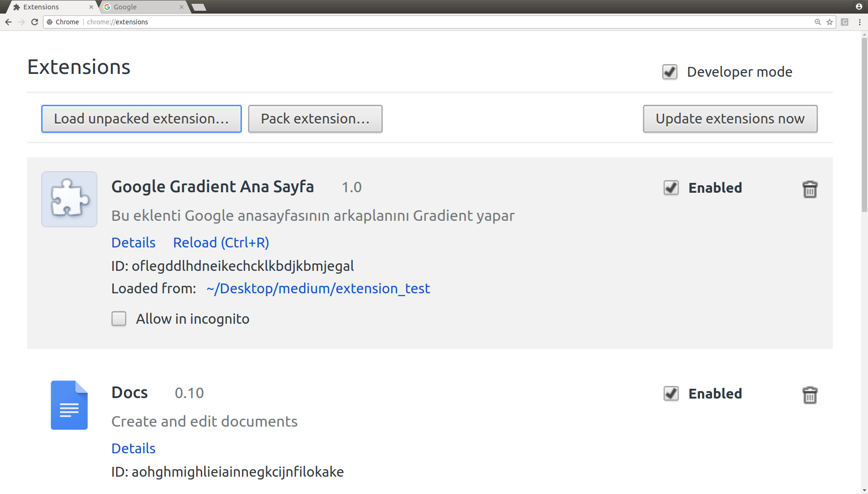This screenshot has width=868, height=494.
Task: Open Details link for Docs extension
Action: [x=133, y=448]
